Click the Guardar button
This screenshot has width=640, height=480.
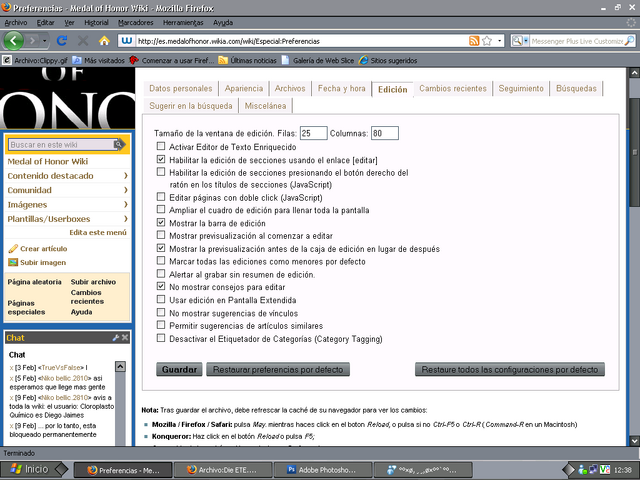point(179,369)
